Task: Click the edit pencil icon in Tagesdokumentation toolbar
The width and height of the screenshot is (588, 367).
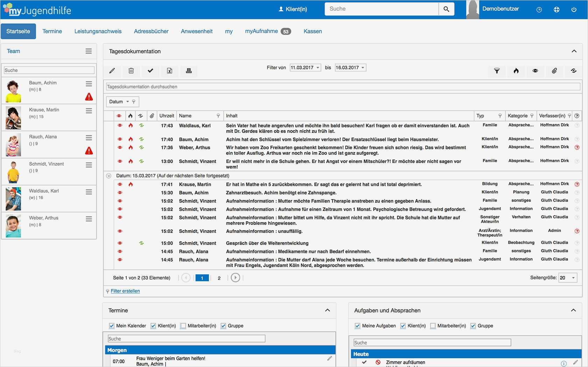Action: tap(112, 71)
